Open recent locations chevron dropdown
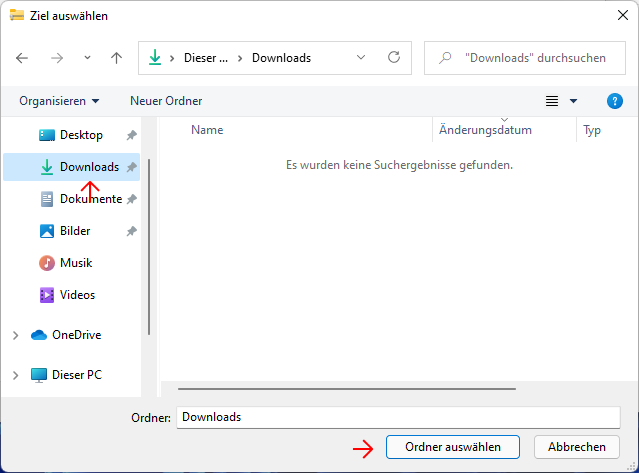 coord(87,58)
